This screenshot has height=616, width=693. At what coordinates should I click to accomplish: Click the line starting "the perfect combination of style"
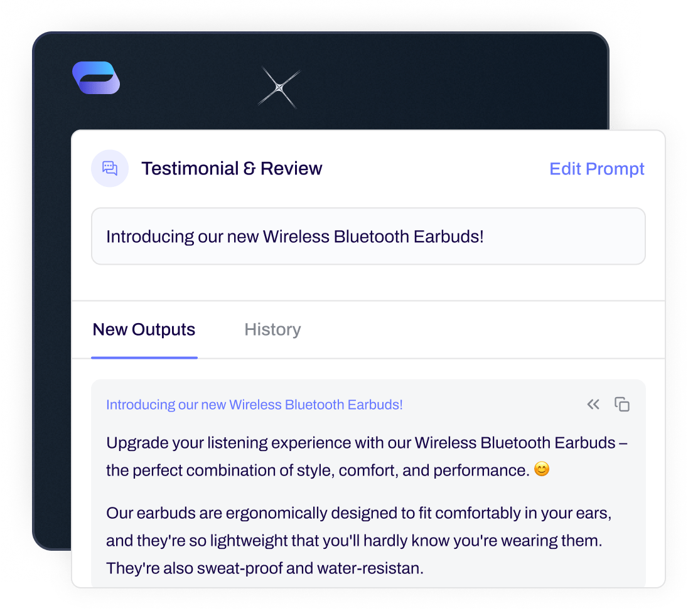318,470
